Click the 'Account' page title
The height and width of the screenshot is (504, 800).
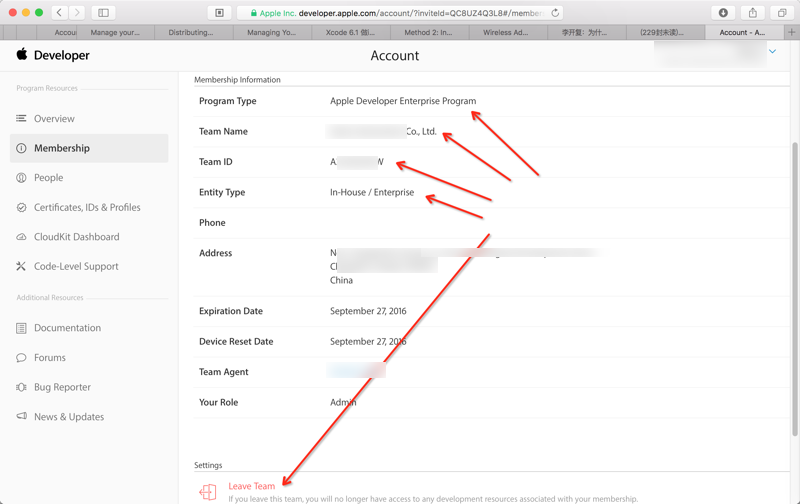395,56
